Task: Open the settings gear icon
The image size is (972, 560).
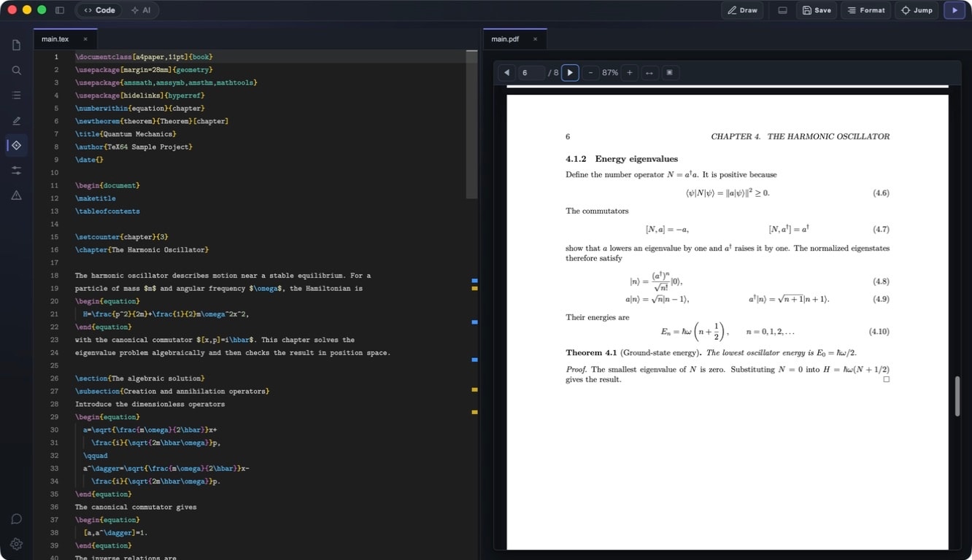Action: 16,544
